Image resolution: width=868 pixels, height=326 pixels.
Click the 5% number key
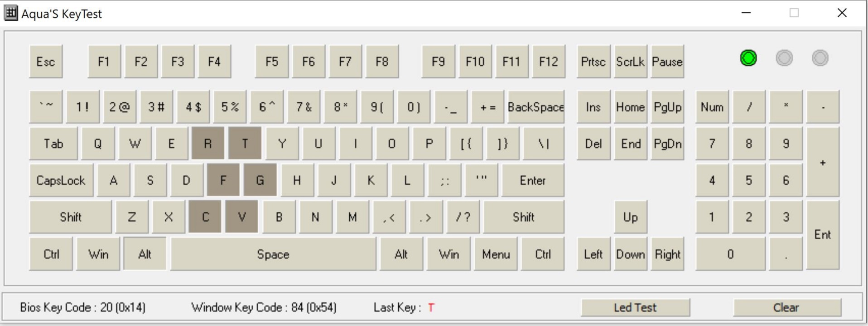pos(230,107)
